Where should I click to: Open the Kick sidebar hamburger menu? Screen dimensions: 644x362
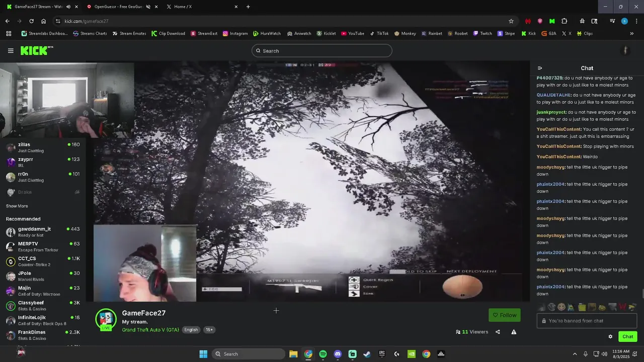tap(11, 51)
